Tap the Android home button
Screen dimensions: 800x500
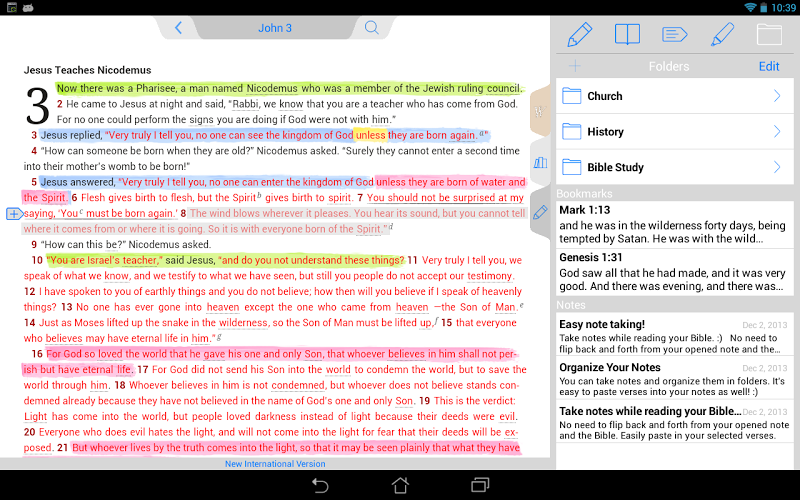coord(400,485)
